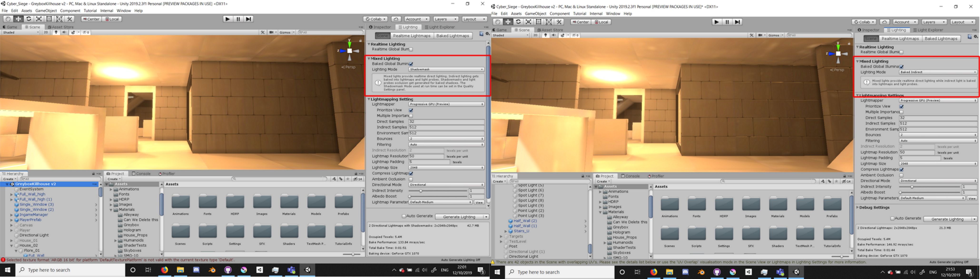980x279 pixels.
Task: Switch to Inspector tab in right window
Action: [x=868, y=30]
